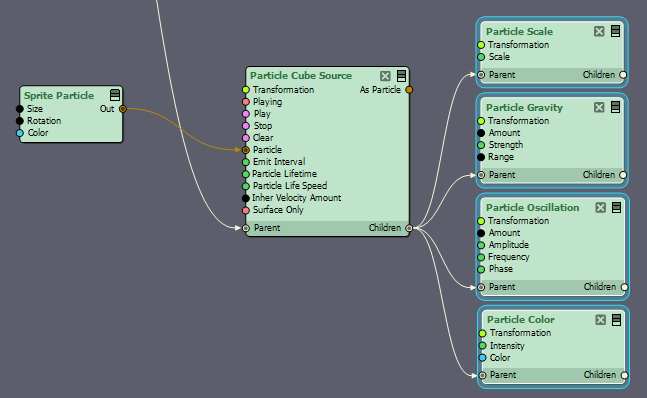
Task: Select the Particle Color node title
Action: [x=520, y=320]
